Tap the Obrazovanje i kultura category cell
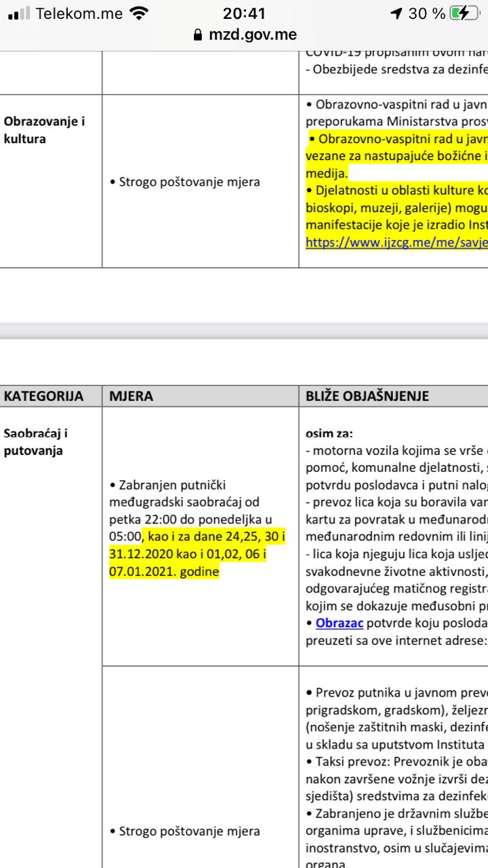Image resolution: width=488 pixels, height=868 pixels. pyautogui.click(x=45, y=130)
